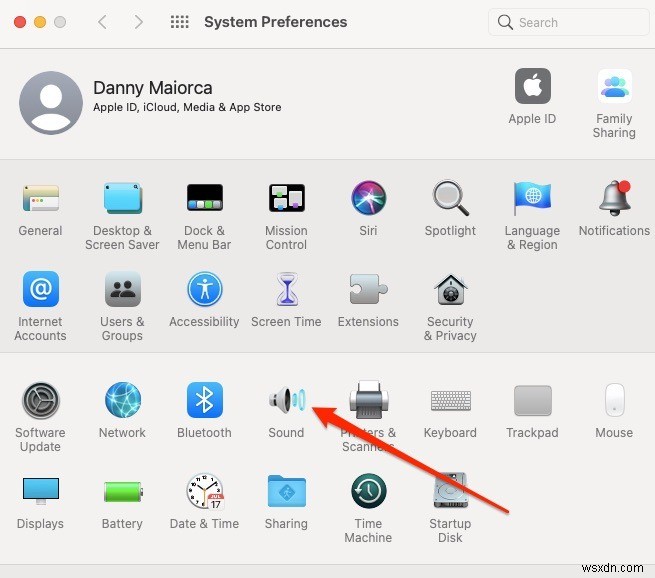The width and height of the screenshot is (655, 578).
Task: Open Dock & Menu Bar settings
Action: [205, 198]
